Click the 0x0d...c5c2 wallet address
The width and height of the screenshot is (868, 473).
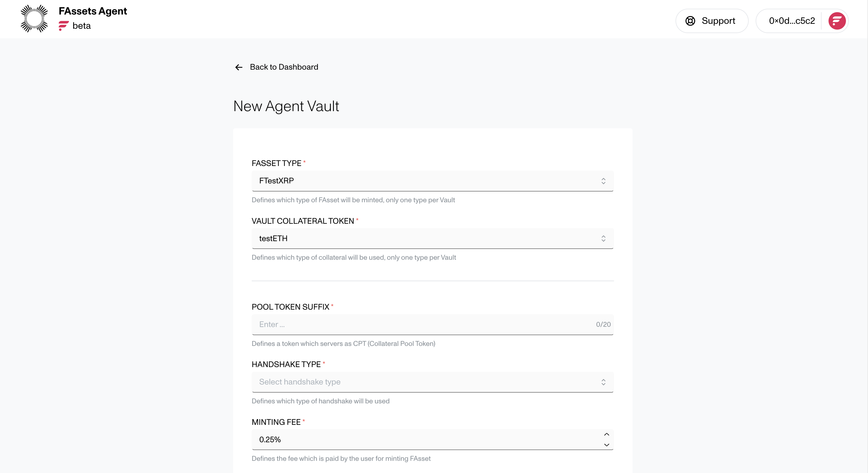click(x=792, y=21)
